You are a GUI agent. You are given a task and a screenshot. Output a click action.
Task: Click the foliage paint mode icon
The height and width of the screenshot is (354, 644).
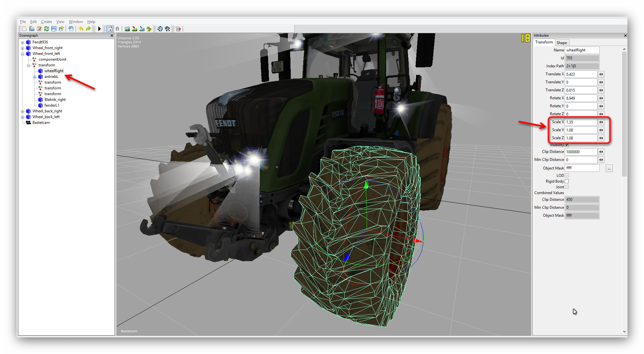tap(149, 29)
